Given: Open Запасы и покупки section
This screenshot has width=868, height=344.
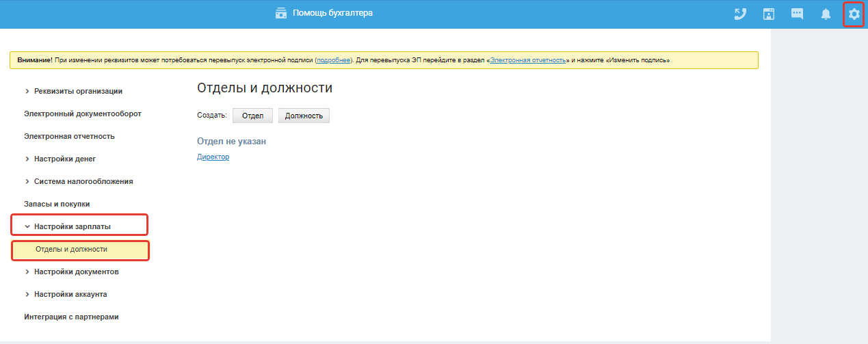Looking at the screenshot, I should [57, 204].
